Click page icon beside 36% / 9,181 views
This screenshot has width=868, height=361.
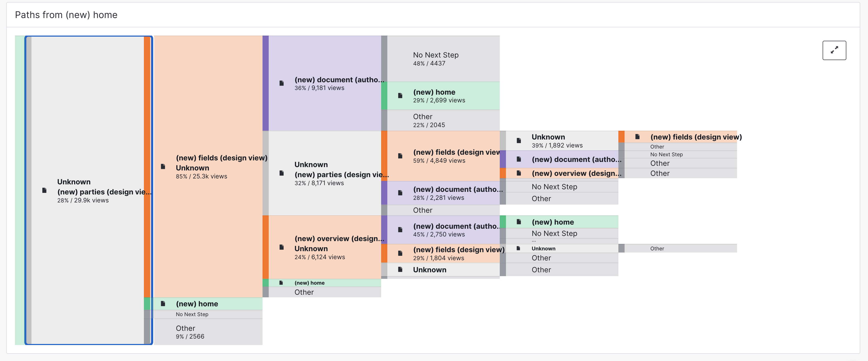click(282, 83)
